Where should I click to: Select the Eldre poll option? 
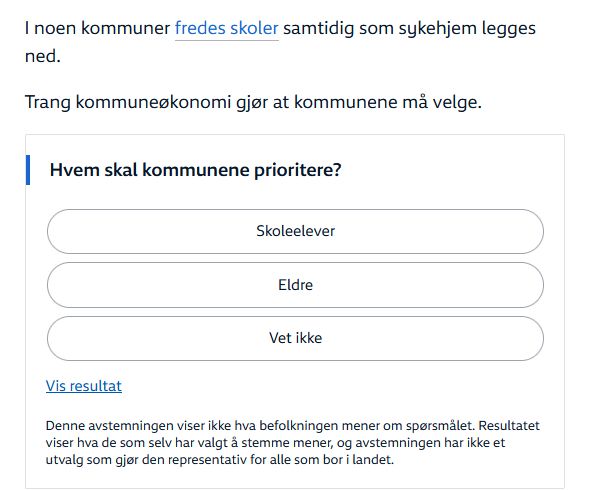pos(295,285)
